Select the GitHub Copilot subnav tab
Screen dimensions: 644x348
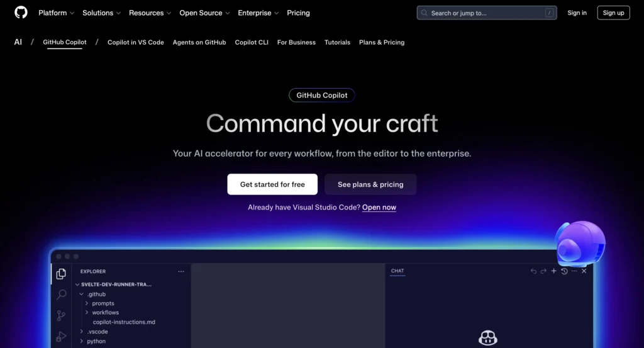(x=65, y=42)
